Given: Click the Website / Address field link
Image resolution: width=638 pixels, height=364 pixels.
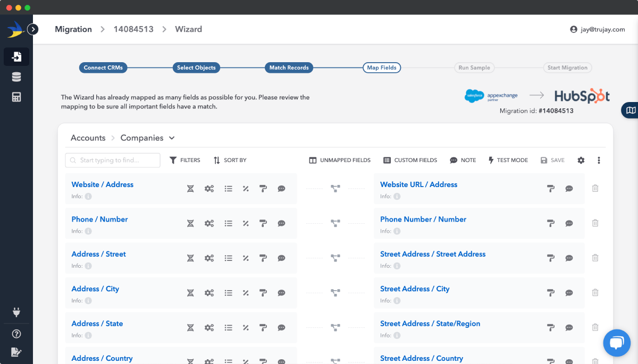Looking at the screenshot, I should (103, 184).
